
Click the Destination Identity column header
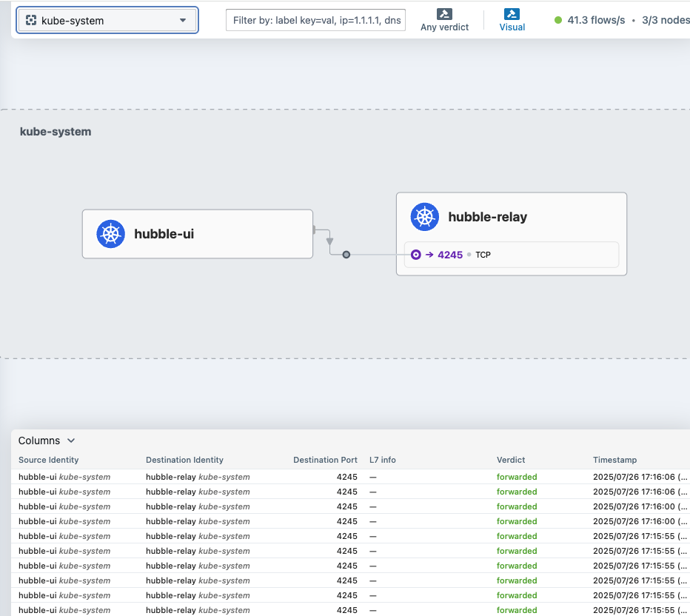click(x=184, y=460)
